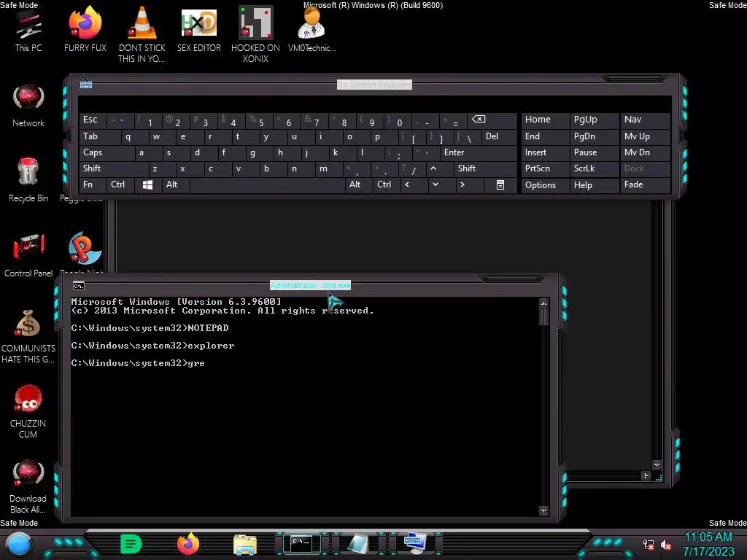Toggle the left Ctrl key
The width and height of the screenshot is (747, 560).
(x=120, y=184)
